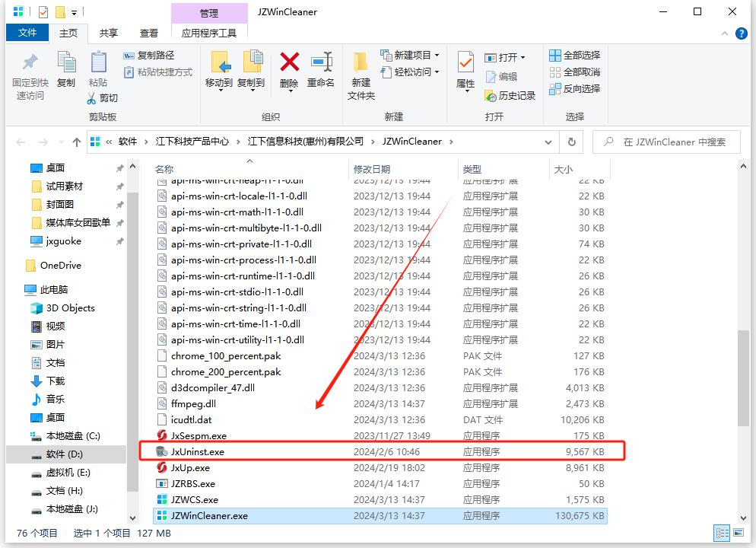The height and width of the screenshot is (548, 756).
Task: Click Pin to Quick Access (固定到快速访问) icon
Action: click(30, 62)
